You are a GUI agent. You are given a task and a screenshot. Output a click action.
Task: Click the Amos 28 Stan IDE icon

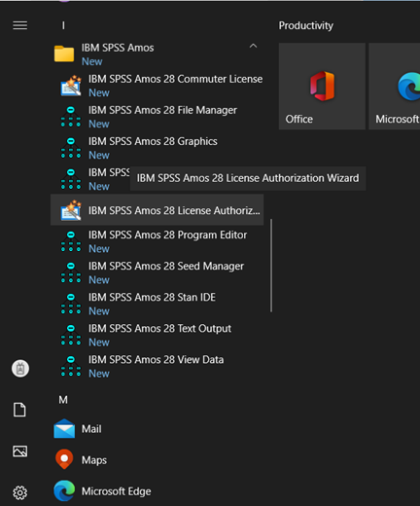pyautogui.click(x=71, y=304)
